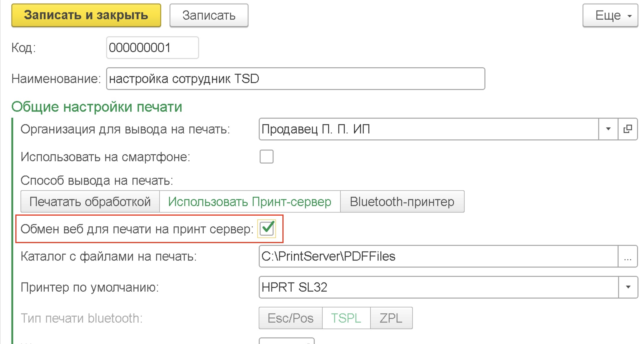Click into the Код field

pos(152,48)
